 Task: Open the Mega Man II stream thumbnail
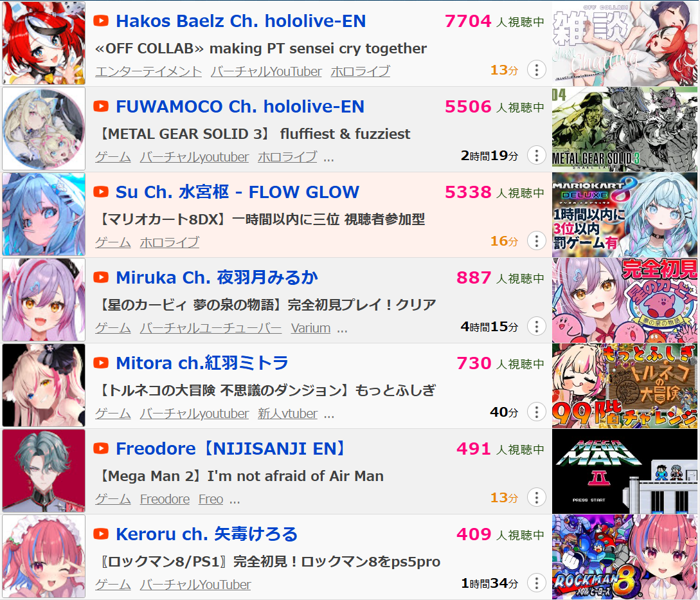click(x=625, y=471)
